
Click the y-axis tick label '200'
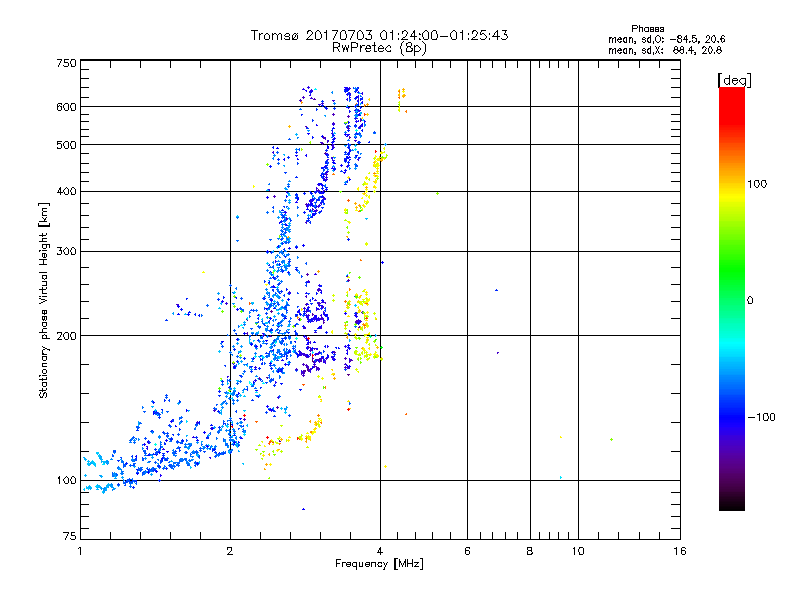pyautogui.click(x=66, y=336)
